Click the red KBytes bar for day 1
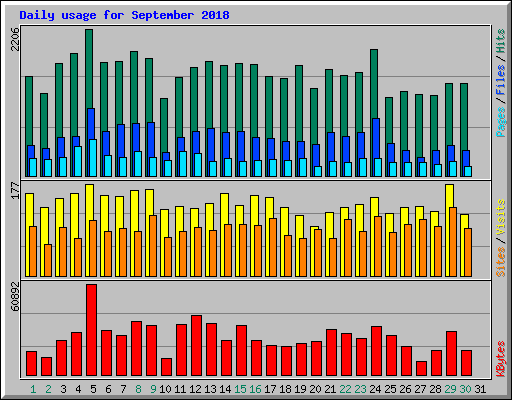This screenshot has height=400, width=512. coord(31,363)
